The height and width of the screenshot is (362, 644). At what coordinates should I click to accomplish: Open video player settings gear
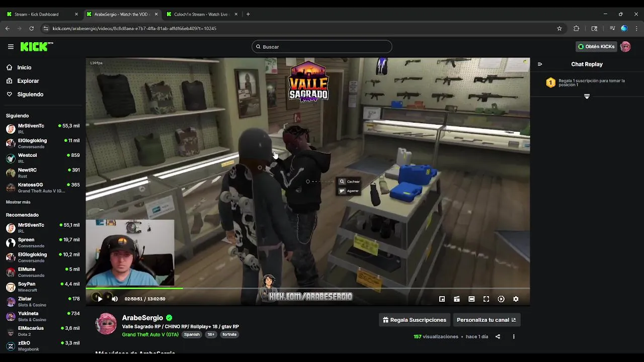[x=516, y=299]
